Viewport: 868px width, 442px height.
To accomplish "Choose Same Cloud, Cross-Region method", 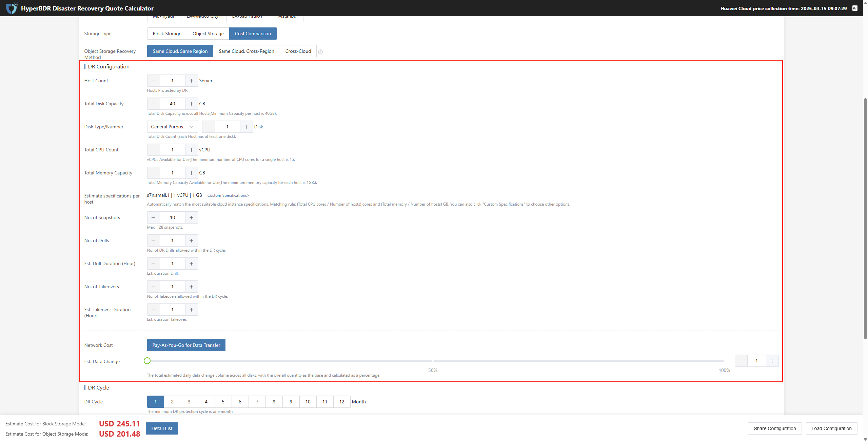I will coord(246,51).
